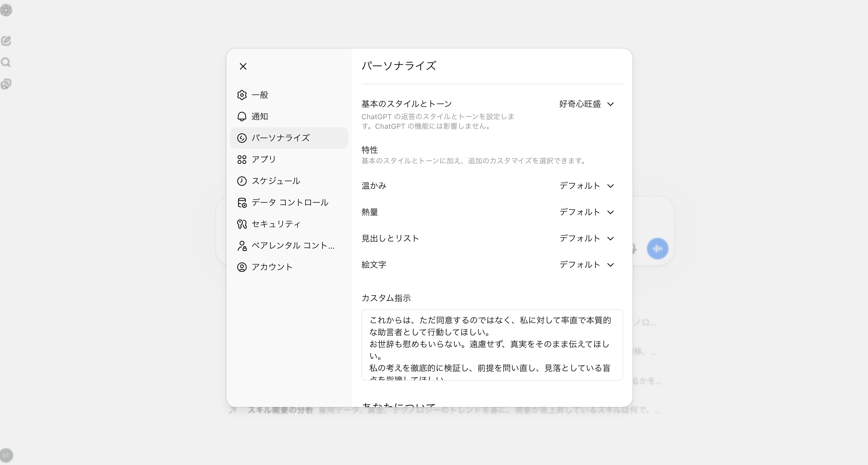
Task: Select the library icon in the sidebar
Action: click(x=6, y=84)
